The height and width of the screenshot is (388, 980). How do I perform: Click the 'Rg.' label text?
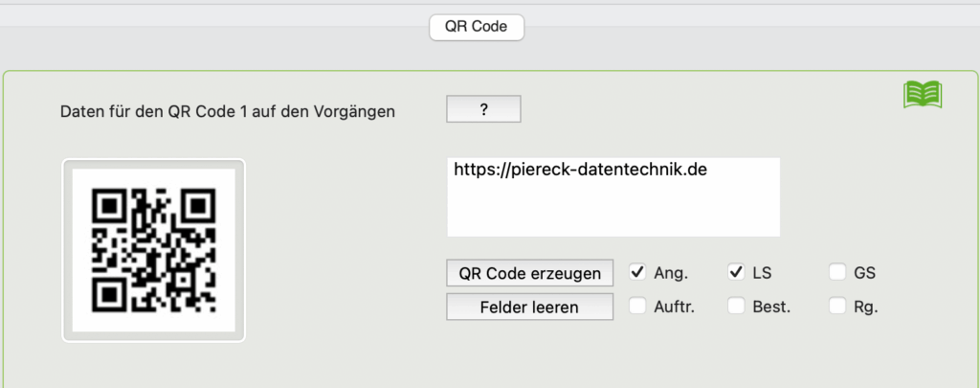tap(866, 308)
